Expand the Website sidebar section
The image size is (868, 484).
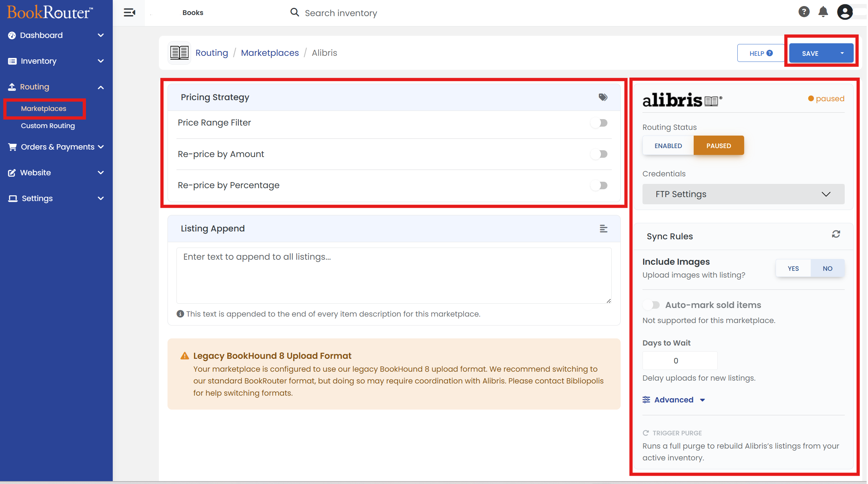click(101, 173)
